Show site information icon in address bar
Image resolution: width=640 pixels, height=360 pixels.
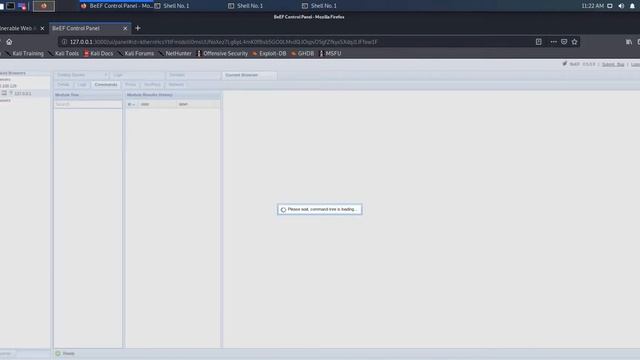pos(64,42)
